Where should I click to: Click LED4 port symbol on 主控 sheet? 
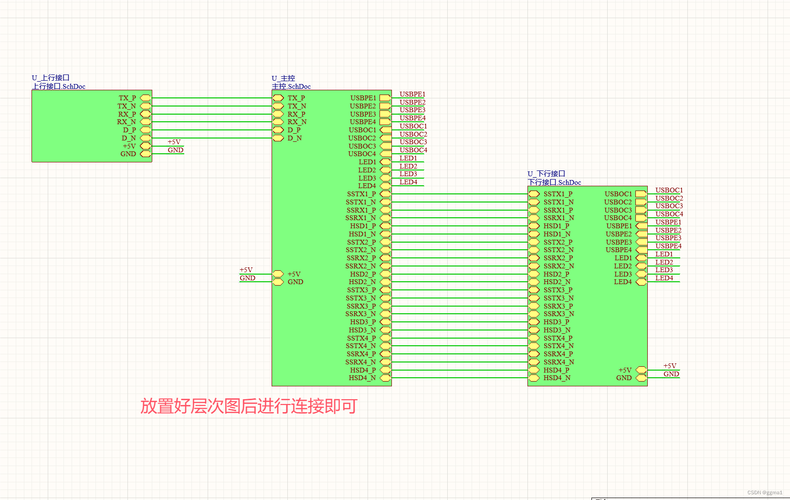click(x=385, y=185)
